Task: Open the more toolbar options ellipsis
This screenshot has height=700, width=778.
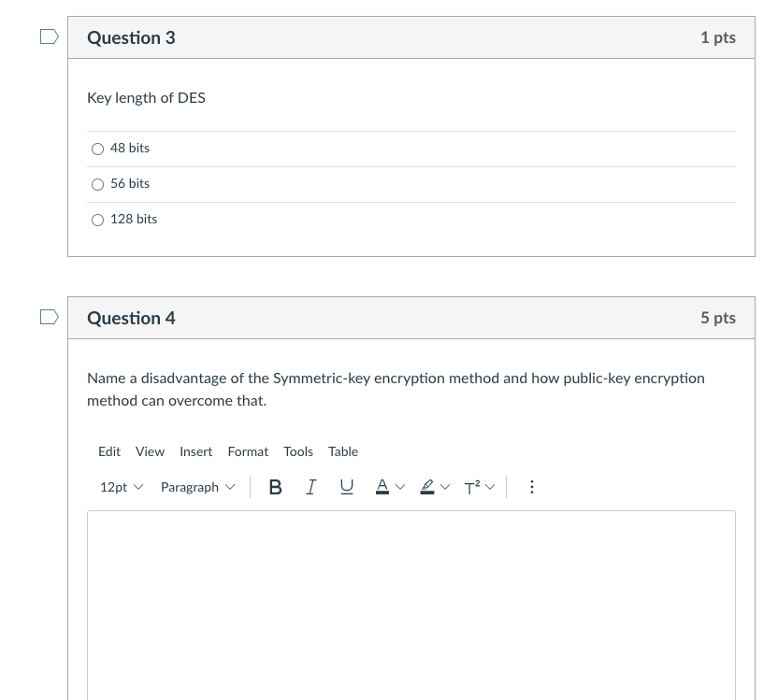Action: (532, 487)
